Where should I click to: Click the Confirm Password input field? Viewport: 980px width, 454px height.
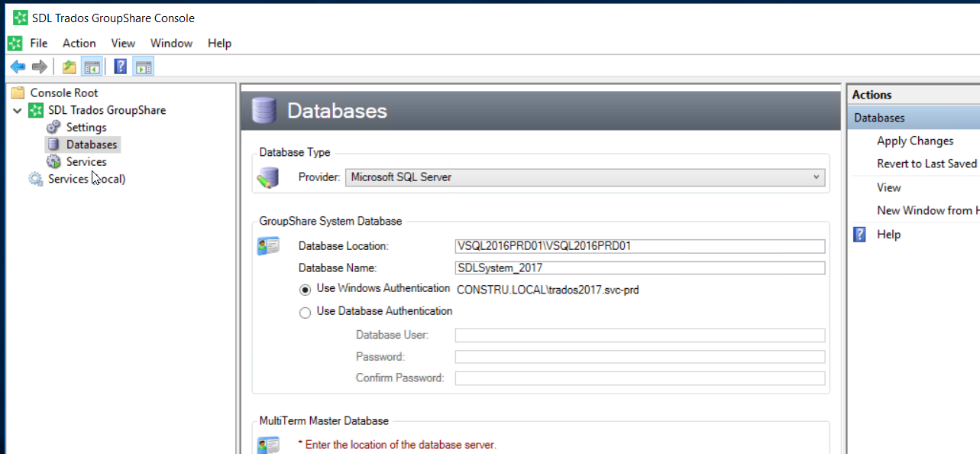tap(640, 378)
